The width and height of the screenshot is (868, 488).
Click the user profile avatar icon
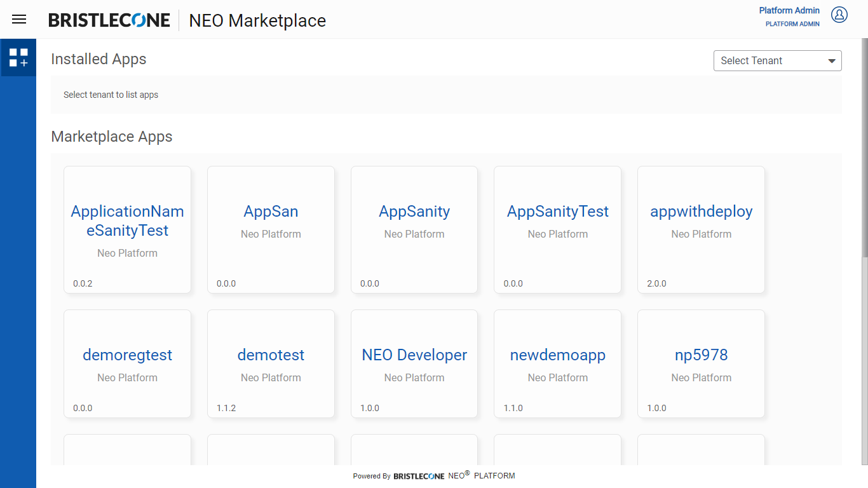point(839,15)
